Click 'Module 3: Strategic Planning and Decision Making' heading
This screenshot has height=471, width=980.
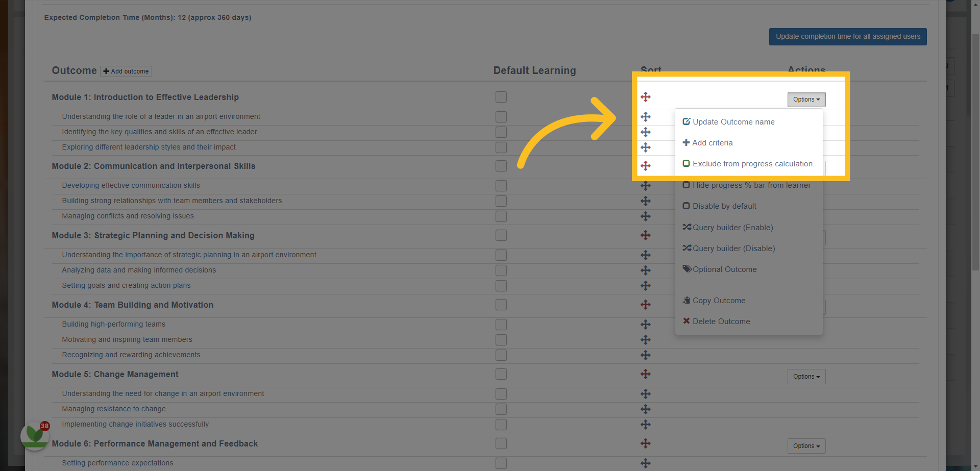click(x=153, y=235)
